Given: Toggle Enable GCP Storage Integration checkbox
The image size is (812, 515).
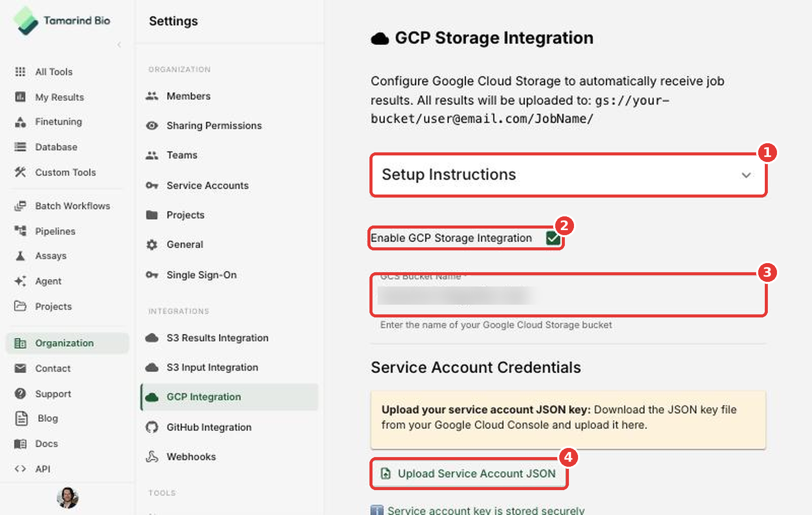Looking at the screenshot, I should coord(553,238).
